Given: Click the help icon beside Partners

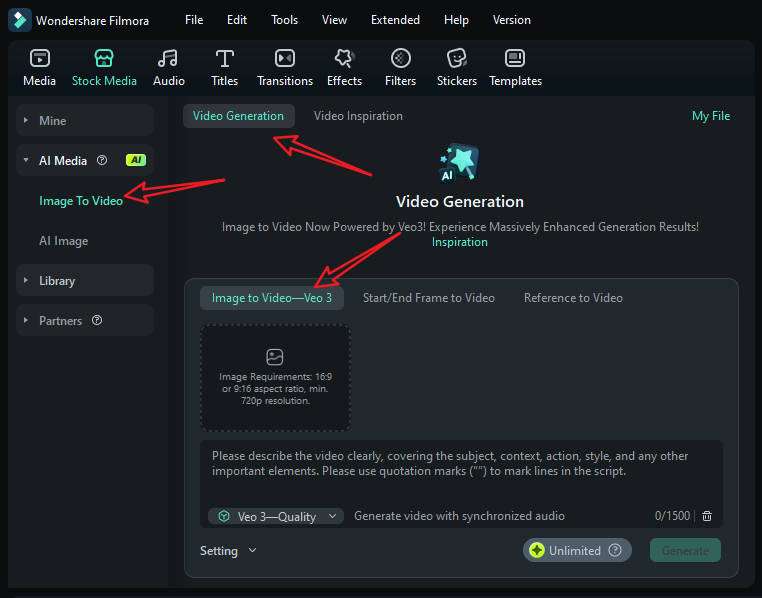Looking at the screenshot, I should click(97, 320).
